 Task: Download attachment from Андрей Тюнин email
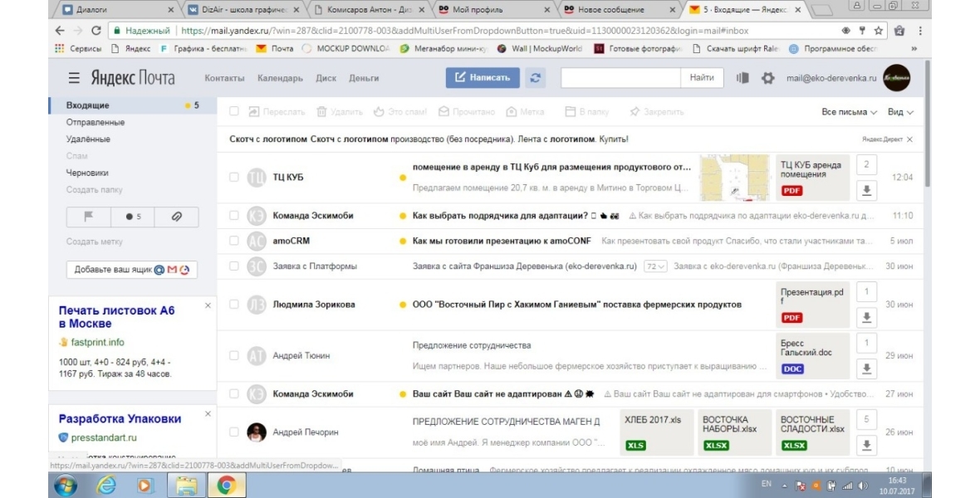click(x=866, y=369)
